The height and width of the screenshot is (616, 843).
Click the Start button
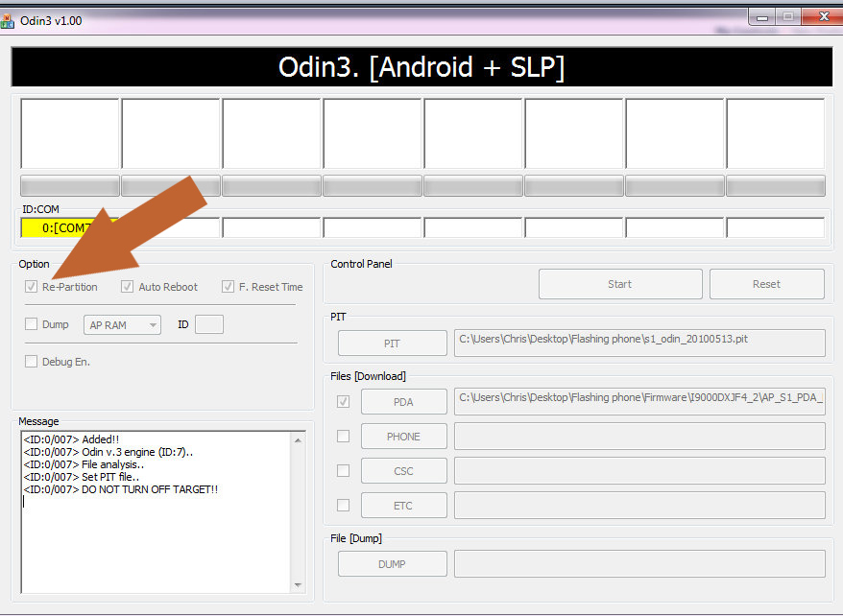click(620, 284)
